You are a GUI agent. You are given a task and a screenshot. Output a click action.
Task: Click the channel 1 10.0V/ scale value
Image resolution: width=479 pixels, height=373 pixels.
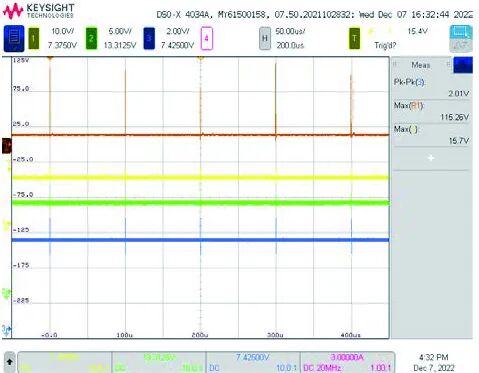pos(62,31)
